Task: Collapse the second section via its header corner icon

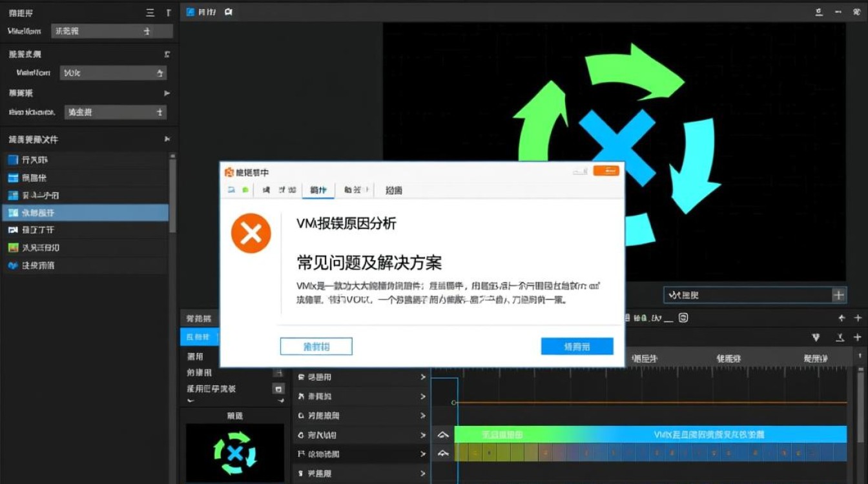Action: coord(167,54)
